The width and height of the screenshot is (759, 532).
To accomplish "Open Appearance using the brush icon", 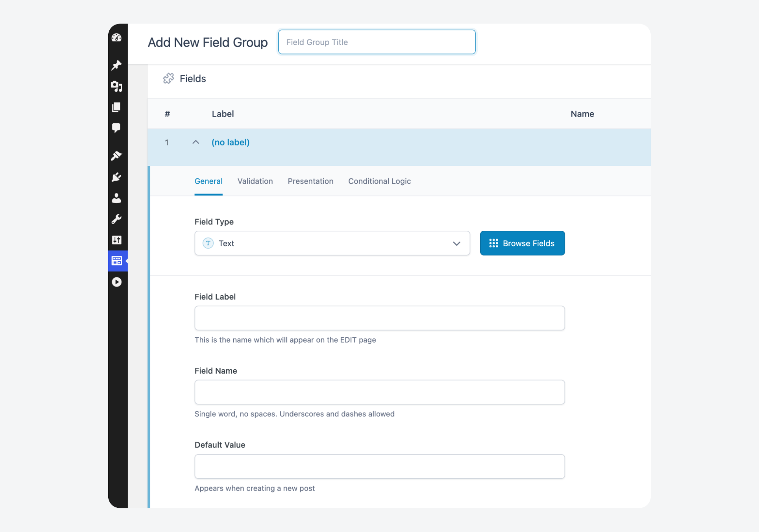I will pos(117,156).
